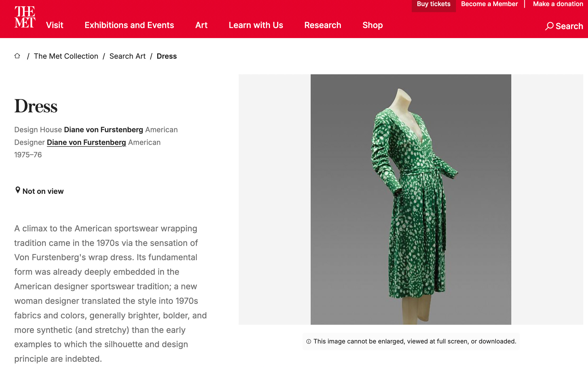This screenshot has height=367, width=588.
Task: Open Exhibitions and Events menu
Action: [x=129, y=25]
